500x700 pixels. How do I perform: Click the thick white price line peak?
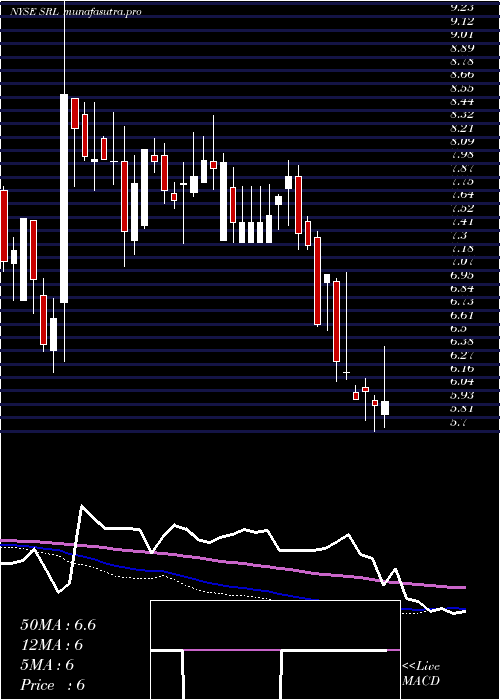tap(82, 506)
